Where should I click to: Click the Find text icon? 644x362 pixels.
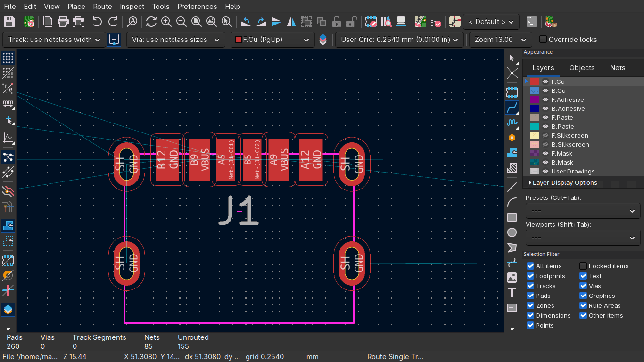[x=132, y=22]
